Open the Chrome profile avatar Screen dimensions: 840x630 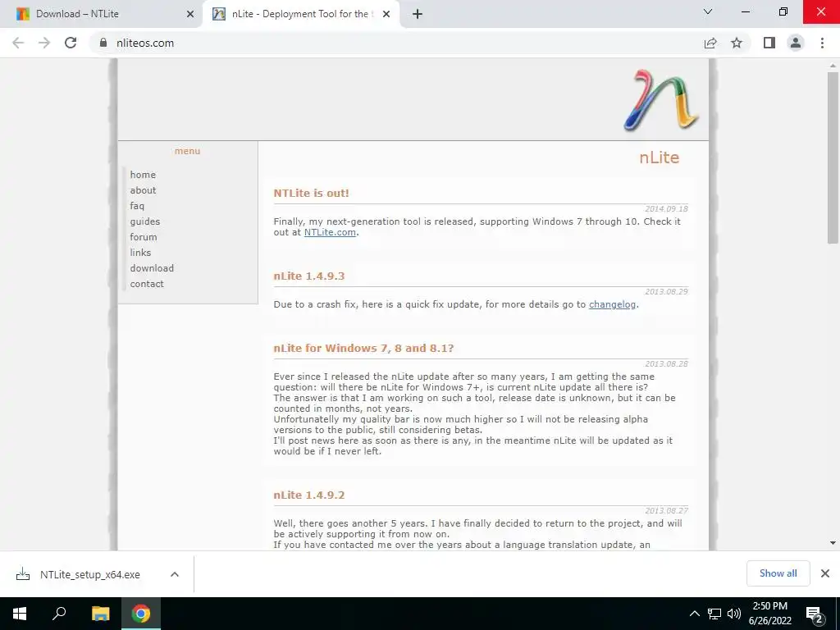tap(796, 43)
